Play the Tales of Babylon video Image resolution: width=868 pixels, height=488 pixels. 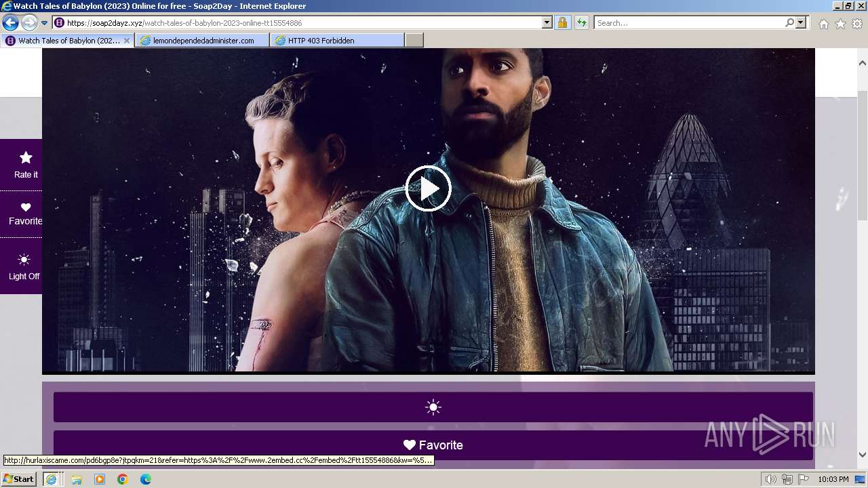coord(428,188)
